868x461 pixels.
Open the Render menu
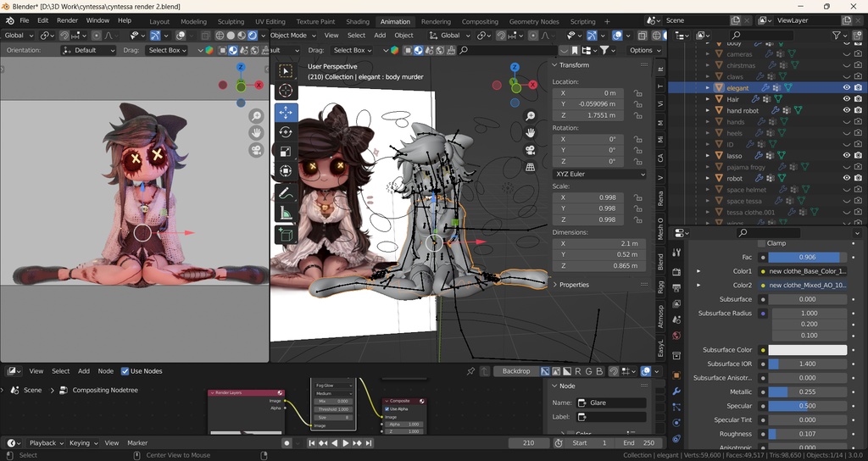point(67,20)
